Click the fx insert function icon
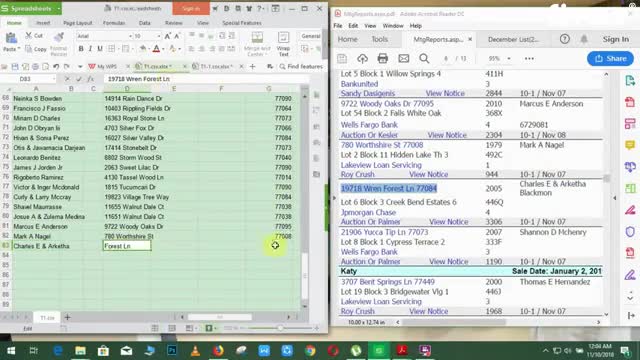The width and height of the screenshot is (640, 360). click(x=91, y=79)
